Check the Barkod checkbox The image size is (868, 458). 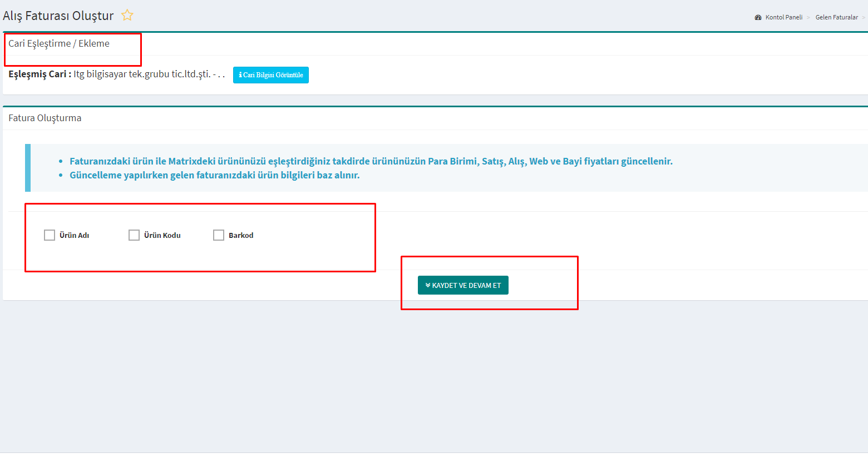tap(219, 235)
